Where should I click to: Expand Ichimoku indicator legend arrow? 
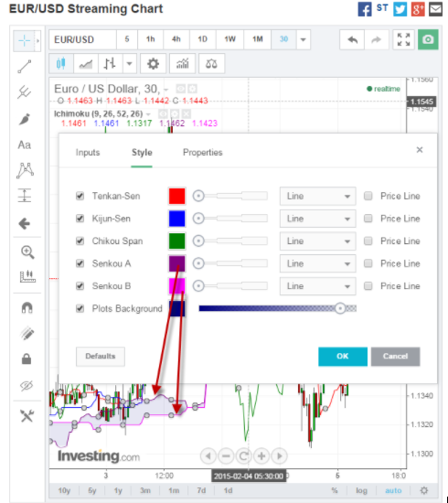(x=148, y=114)
